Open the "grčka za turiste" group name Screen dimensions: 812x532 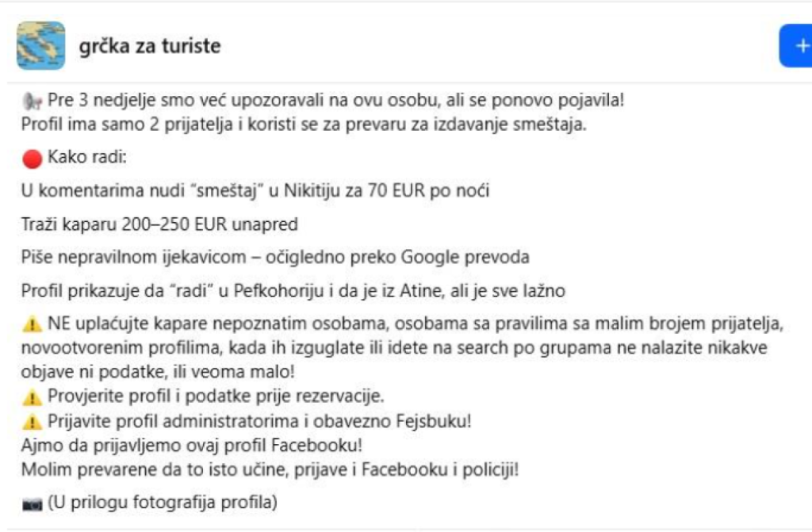tap(149, 46)
